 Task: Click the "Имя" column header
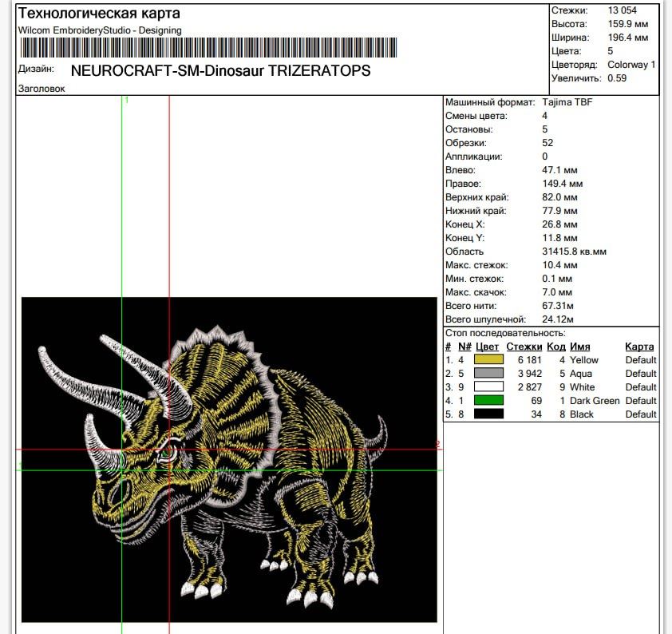(579, 347)
